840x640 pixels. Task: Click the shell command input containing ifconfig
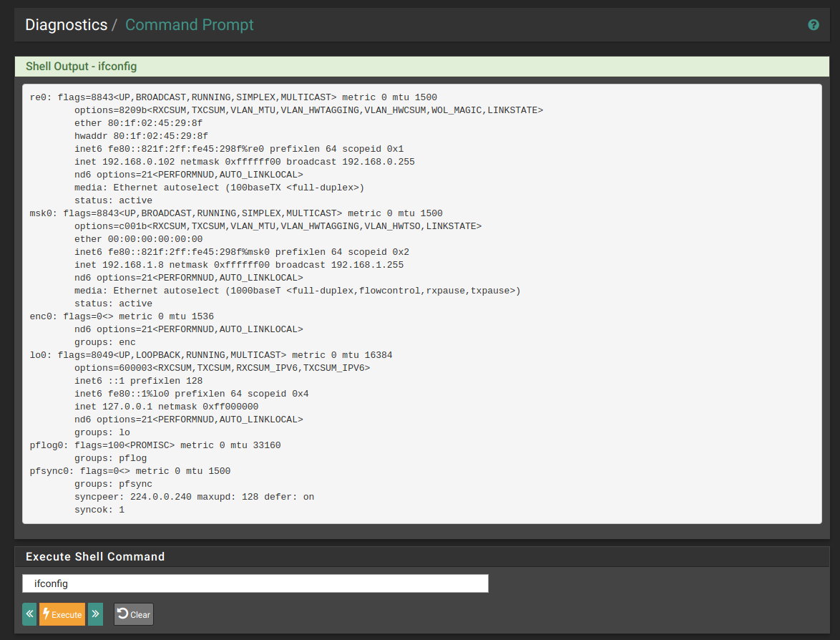(x=255, y=583)
